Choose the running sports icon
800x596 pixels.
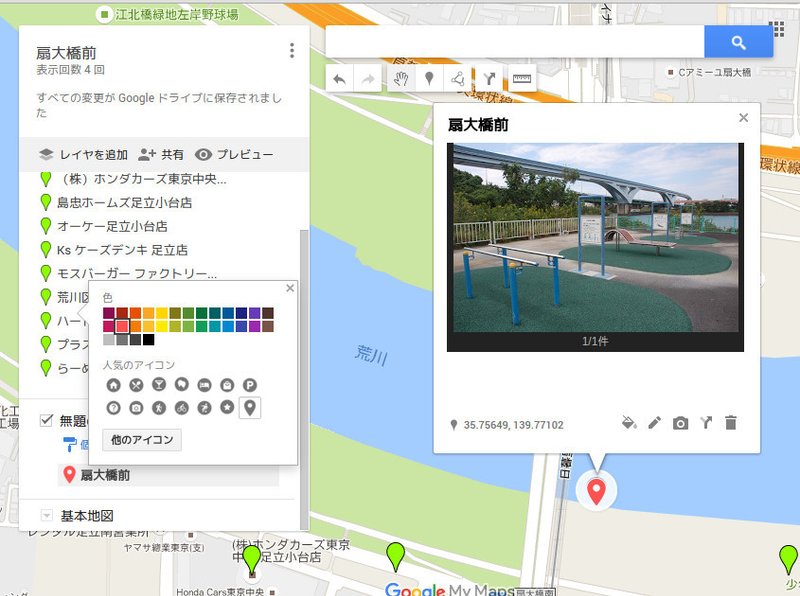(204, 408)
